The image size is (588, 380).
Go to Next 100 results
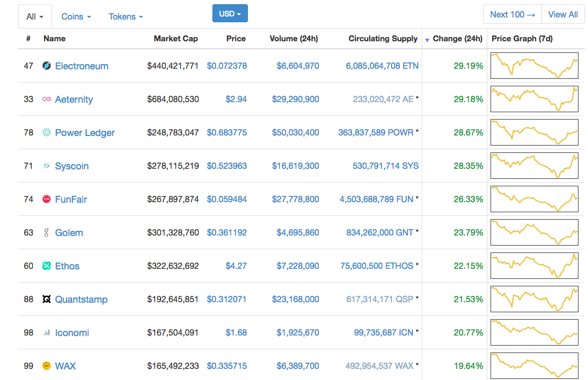(x=512, y=15)
